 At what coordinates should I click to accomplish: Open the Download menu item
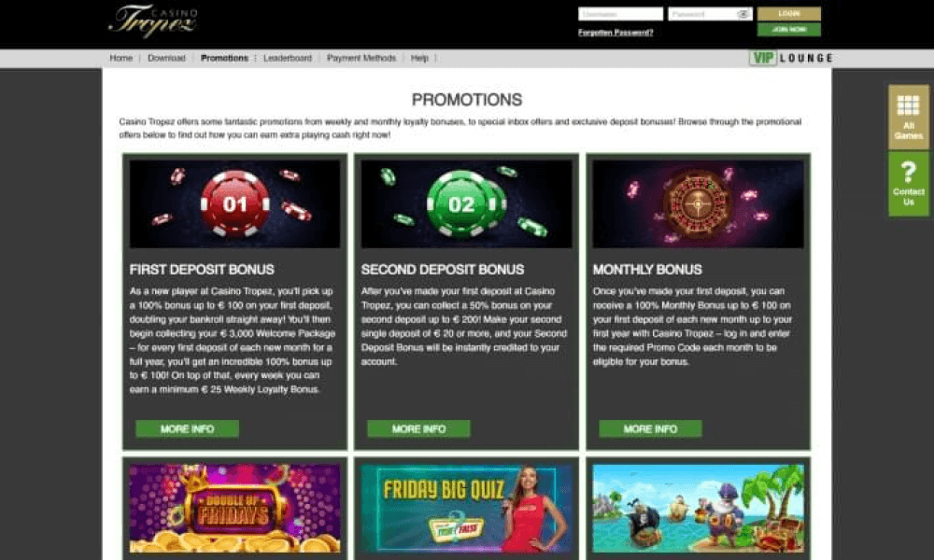point(166,58)
